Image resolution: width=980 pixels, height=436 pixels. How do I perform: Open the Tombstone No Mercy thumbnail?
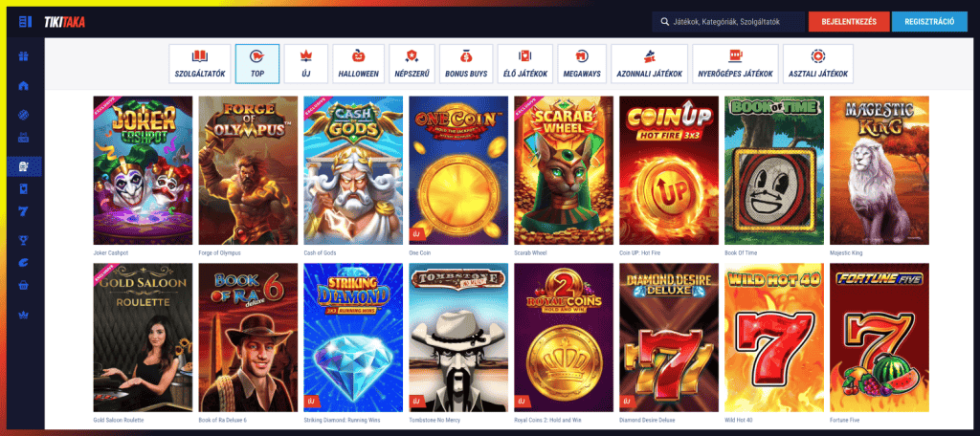(458, 338)
